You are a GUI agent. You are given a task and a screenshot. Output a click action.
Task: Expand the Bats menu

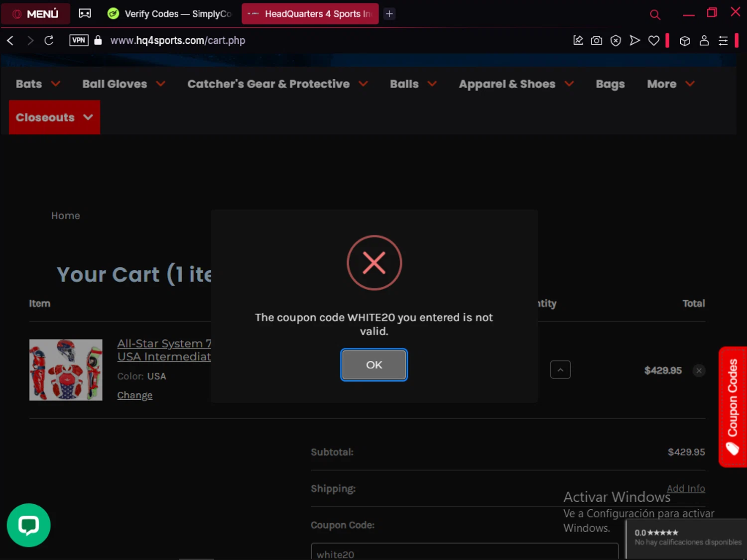pyautogui.click(x=38, y=84)
